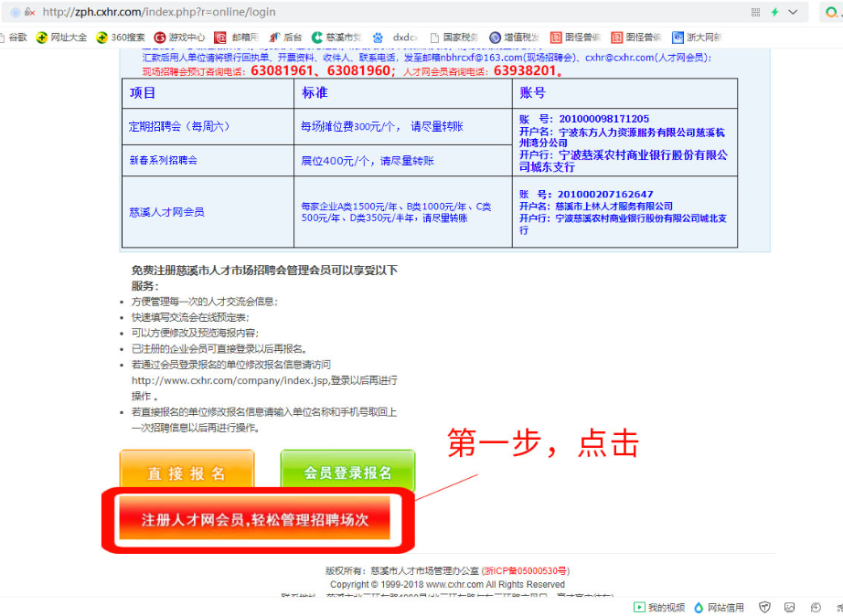This screenshot has width=843, height=616.
Task: Click 已注册的企业会员可直接登录 bullet
Action: coord(219,348)
